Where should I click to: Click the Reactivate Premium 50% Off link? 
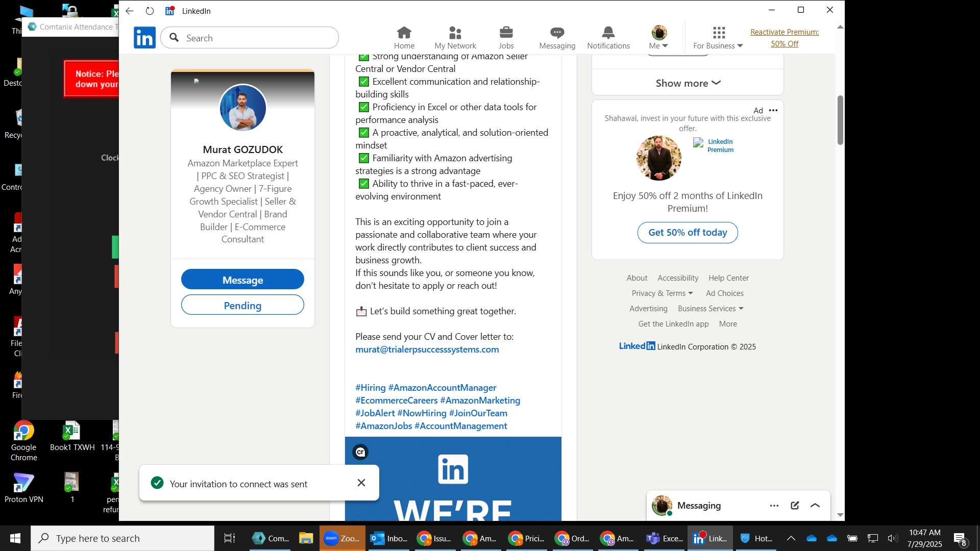[x=784, y=38]
